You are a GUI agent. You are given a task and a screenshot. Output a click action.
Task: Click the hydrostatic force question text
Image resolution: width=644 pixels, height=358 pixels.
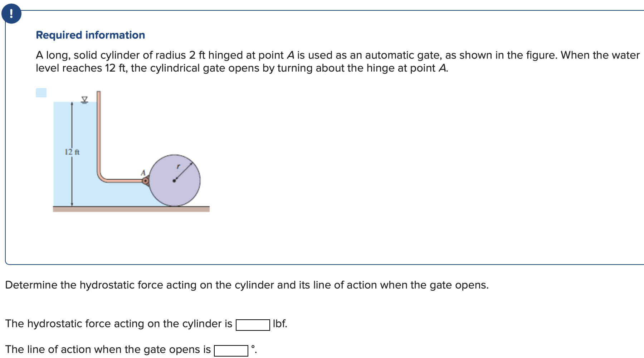click(247, 285)
